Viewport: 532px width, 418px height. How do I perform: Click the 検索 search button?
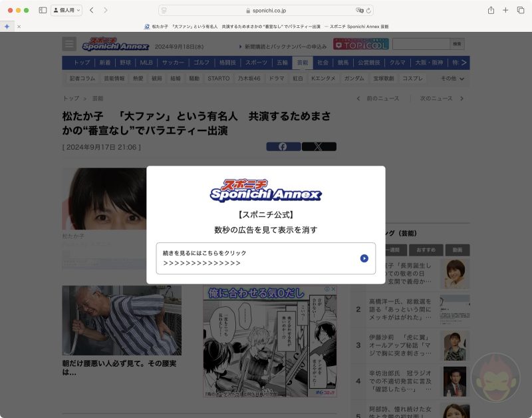point(457,44)
